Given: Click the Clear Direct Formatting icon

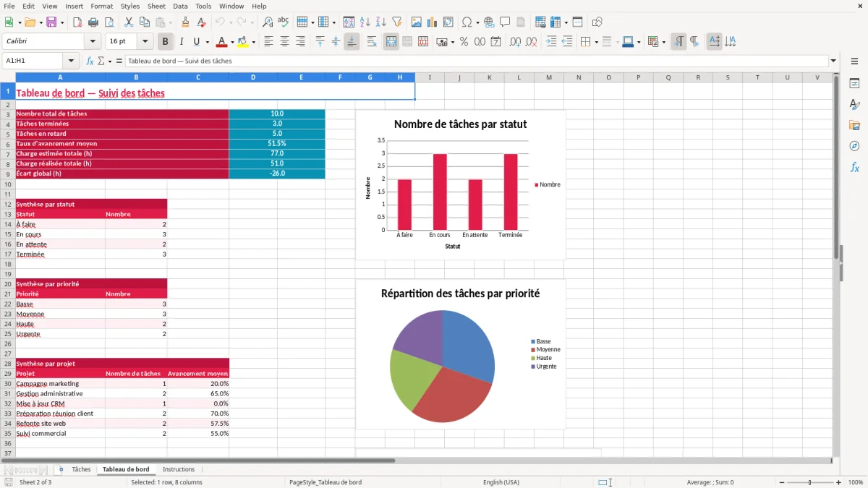Looking at the screenshot, I should point(202,22).
